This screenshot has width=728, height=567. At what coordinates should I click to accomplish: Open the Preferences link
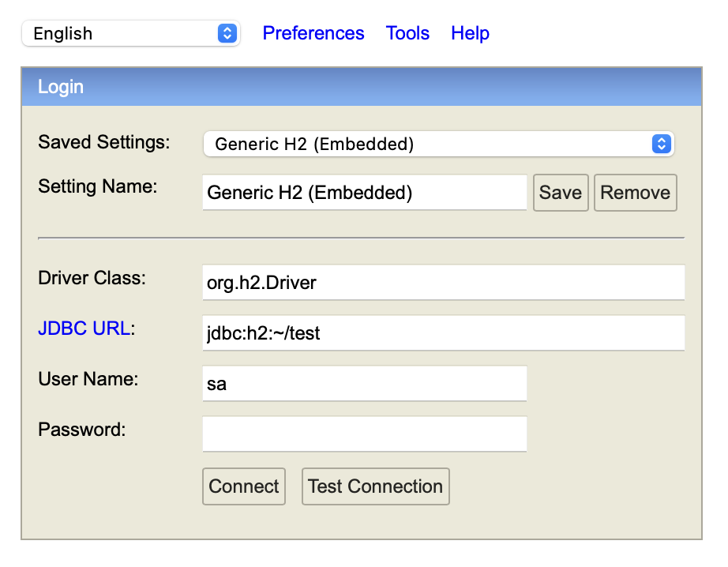click(x=313, y=33)
